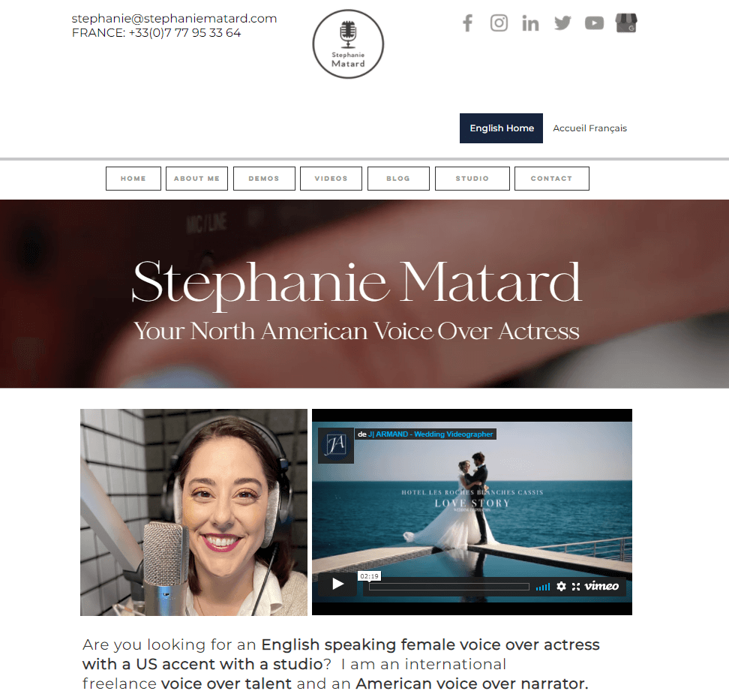Open Vimeo video settings gear
The width and height of the screenshot is (729, 700).
pyautogui.click(x=561, y=587)
